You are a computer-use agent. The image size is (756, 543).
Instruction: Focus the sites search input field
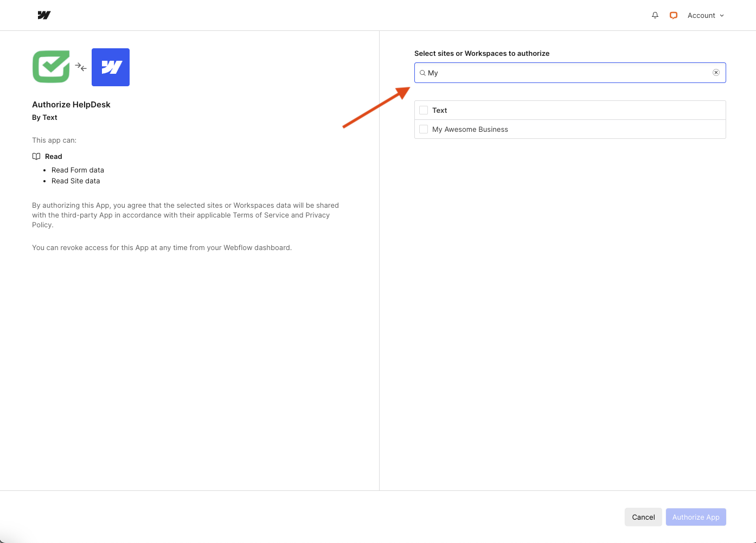click(x=570, y=73)
